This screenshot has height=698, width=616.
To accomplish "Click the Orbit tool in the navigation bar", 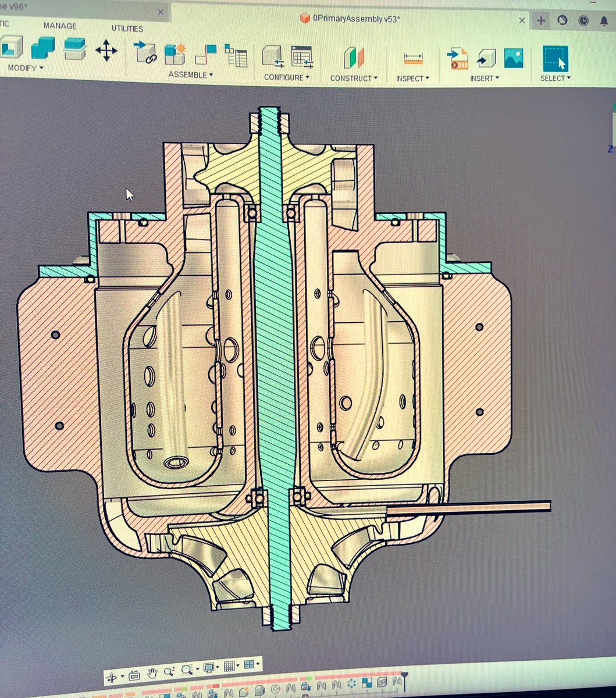I will coord(112,677).
